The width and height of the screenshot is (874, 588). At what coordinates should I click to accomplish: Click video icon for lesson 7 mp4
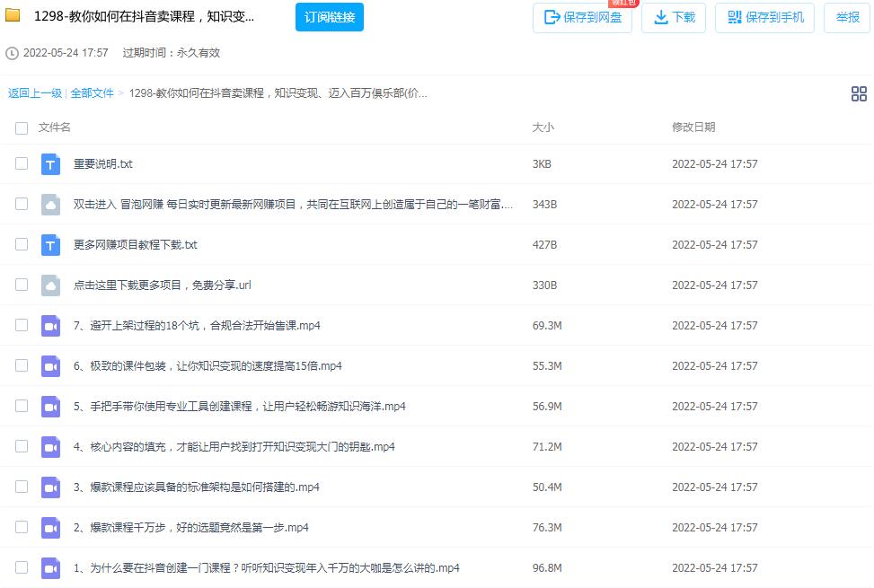click(50, 326)
